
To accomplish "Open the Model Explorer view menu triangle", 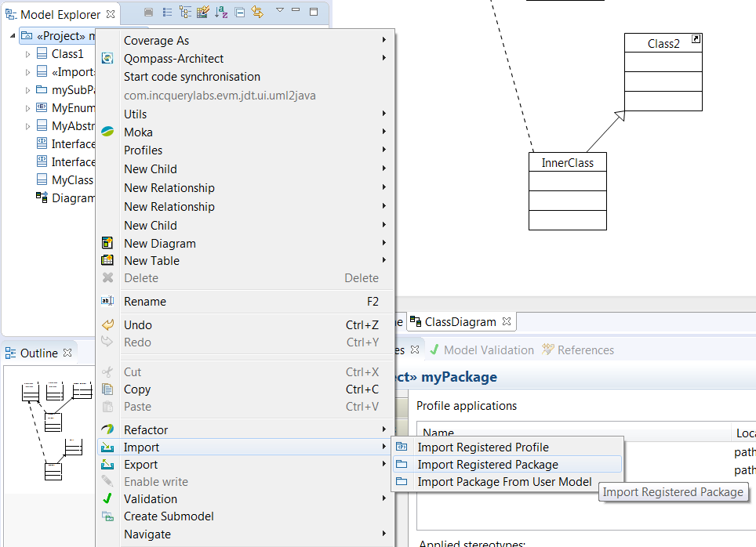I will (280, 11).
